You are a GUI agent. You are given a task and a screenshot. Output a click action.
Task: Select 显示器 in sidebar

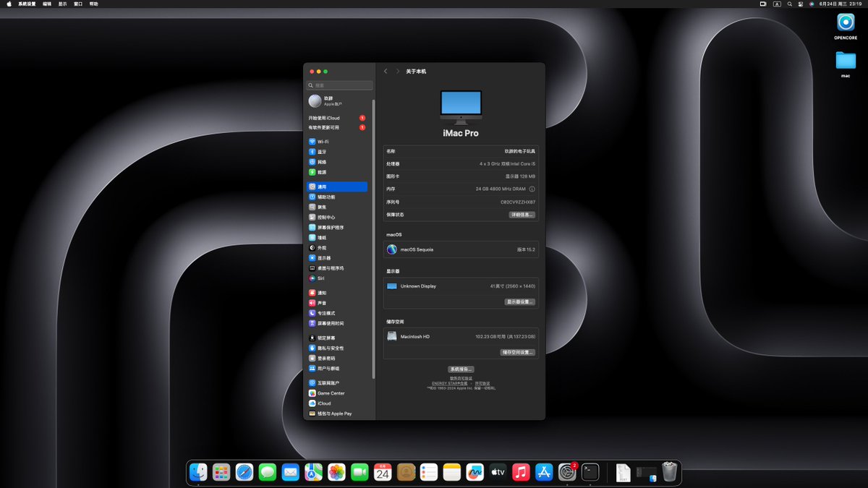point(337,257)
